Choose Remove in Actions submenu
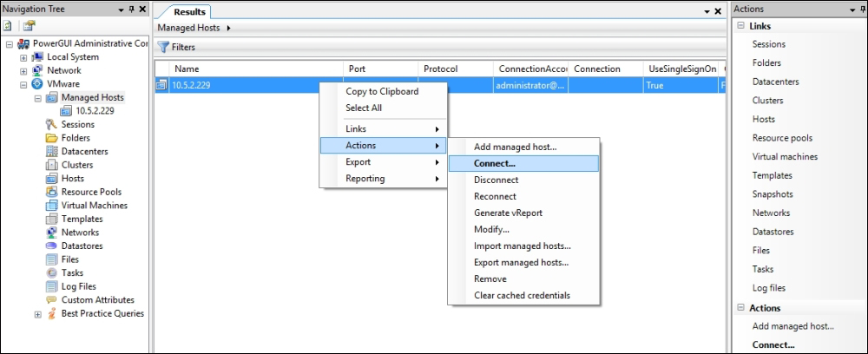This screenshot has width=868, height=354. tap(523, 279)
